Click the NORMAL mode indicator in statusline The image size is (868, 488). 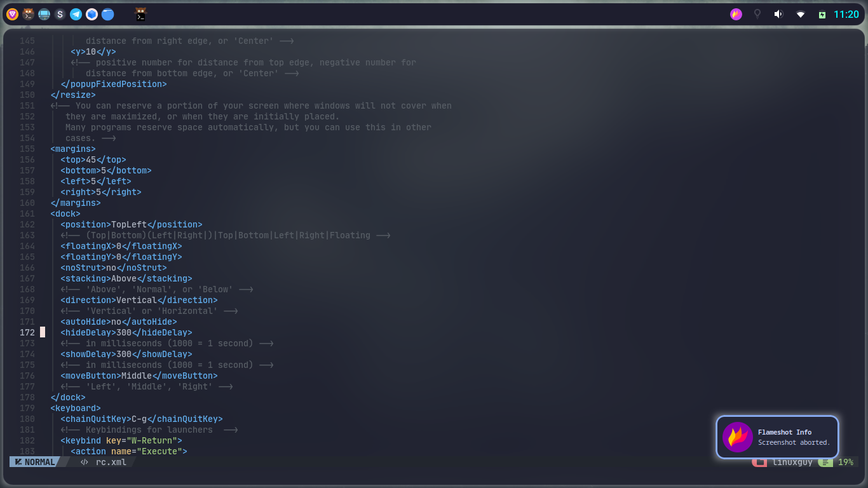35,462
